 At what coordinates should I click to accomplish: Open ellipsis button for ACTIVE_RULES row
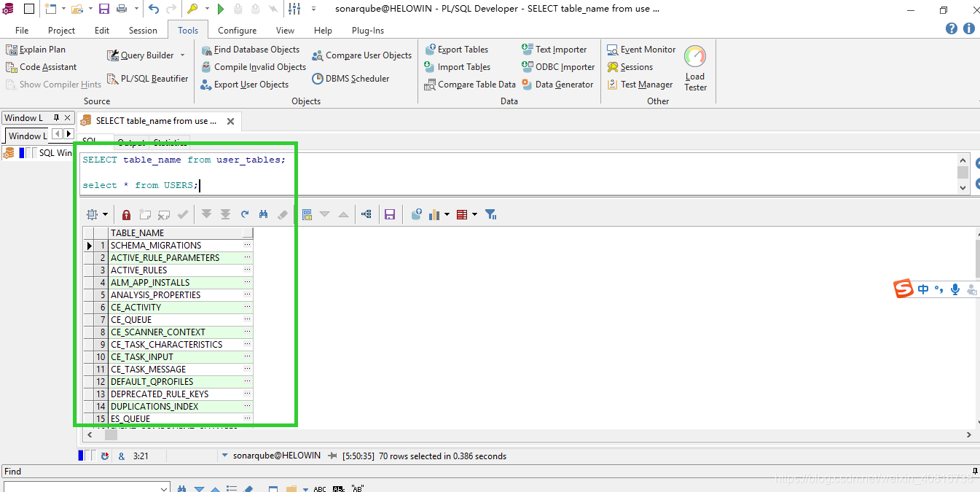coord(248,270)
